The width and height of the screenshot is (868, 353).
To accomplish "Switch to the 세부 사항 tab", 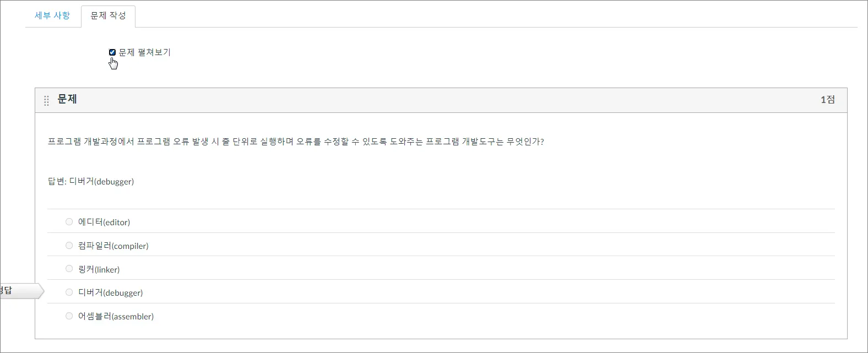I will pos(52,15).
